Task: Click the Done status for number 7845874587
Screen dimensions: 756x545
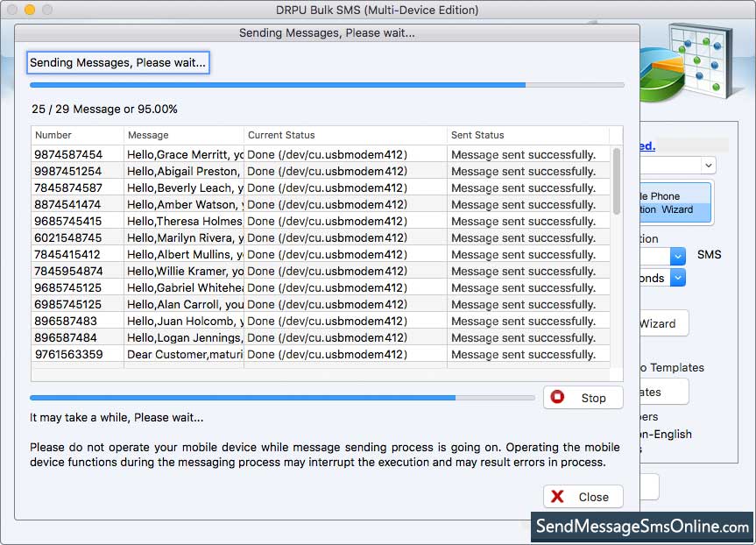Action: pyautogui.click(x=328, y=188)
